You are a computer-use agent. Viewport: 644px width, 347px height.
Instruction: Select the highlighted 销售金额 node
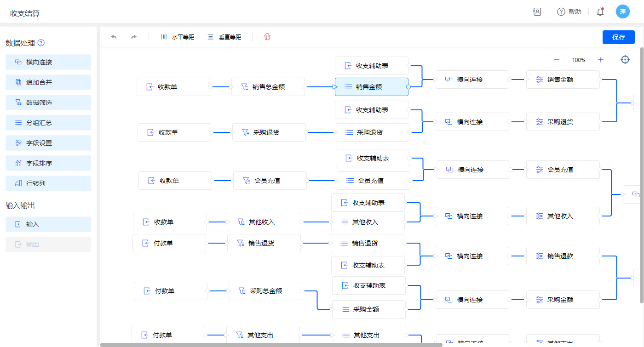(x=371, y=87)
